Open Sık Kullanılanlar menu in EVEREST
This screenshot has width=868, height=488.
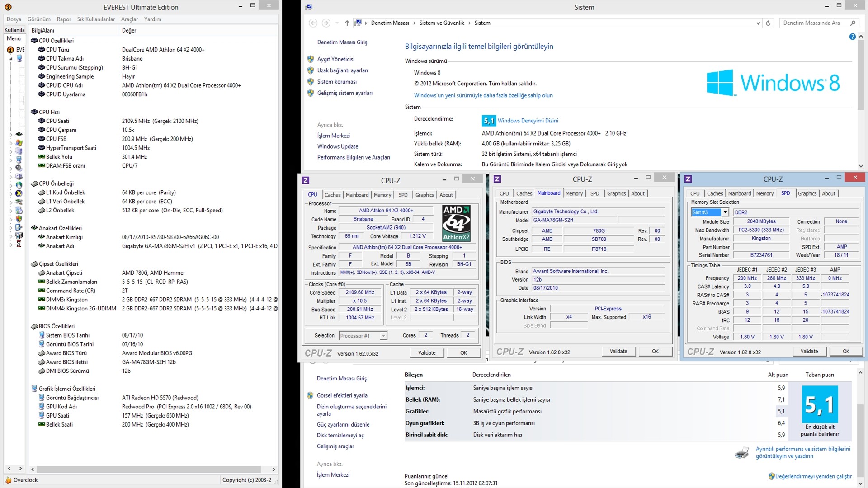96,19
